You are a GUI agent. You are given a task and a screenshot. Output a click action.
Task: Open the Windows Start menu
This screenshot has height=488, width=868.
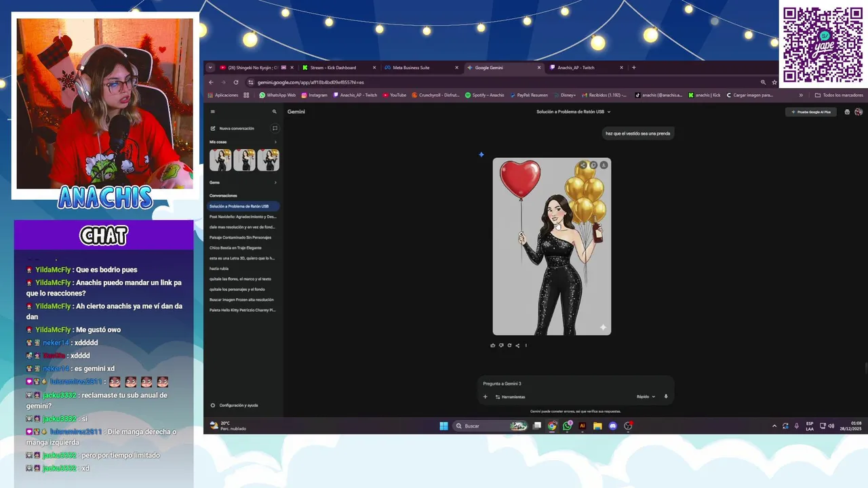[443, 426]
